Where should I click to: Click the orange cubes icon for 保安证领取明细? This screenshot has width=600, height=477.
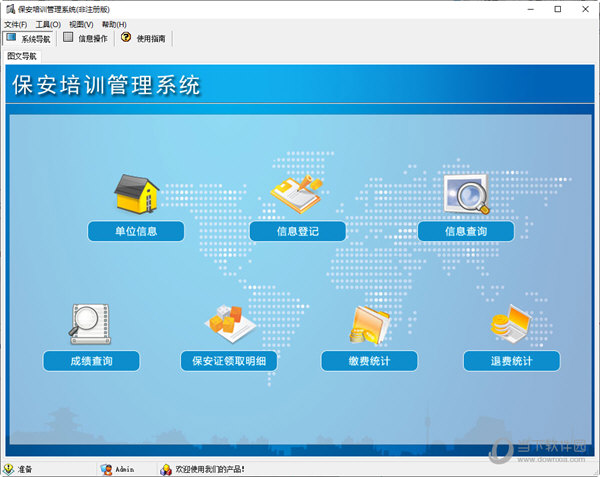(230, 324)
